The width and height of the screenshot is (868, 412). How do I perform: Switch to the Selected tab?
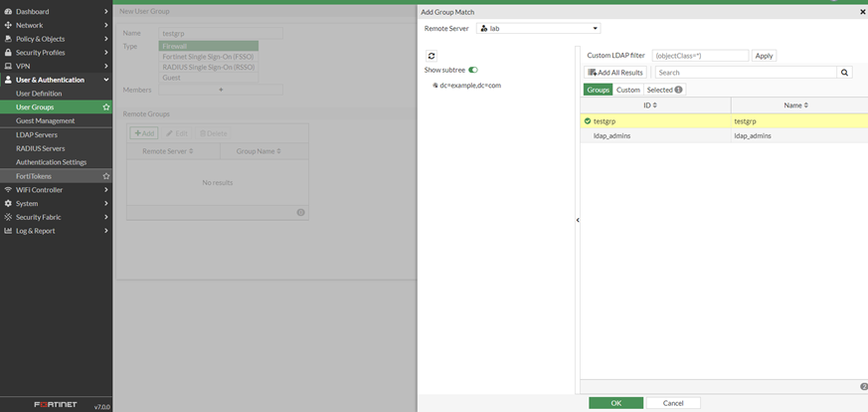click(x=664, y=90)
